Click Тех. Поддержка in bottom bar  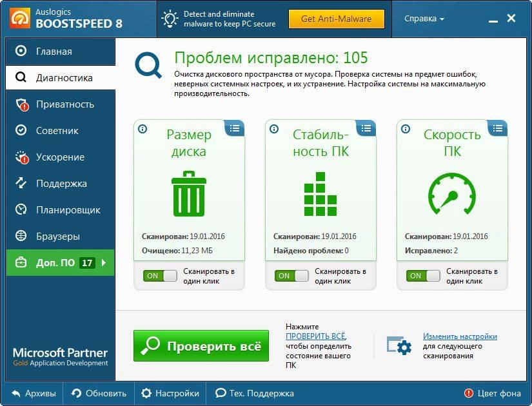255,393
